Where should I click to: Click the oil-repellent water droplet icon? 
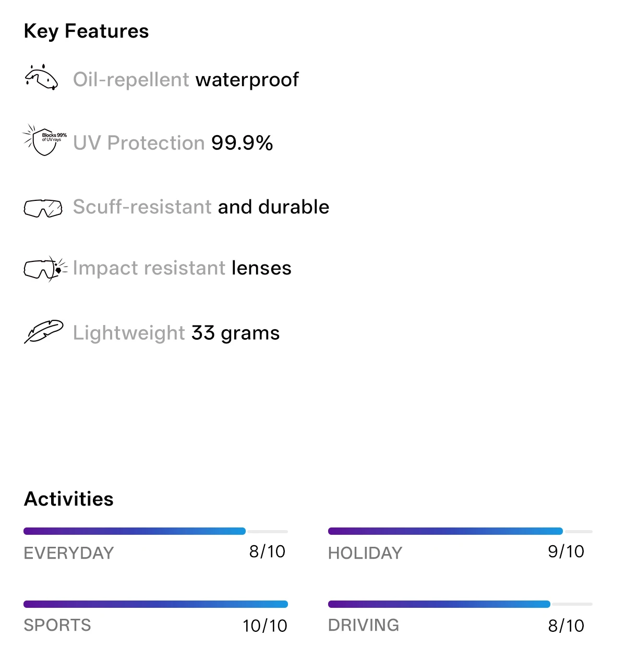coord(41,78)
